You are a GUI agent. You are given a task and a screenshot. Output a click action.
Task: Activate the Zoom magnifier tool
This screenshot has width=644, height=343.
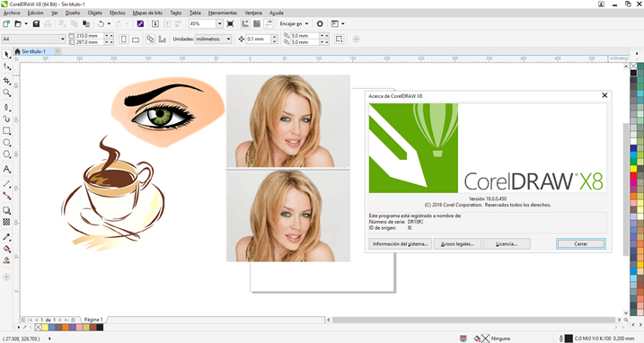coord(6,92)
